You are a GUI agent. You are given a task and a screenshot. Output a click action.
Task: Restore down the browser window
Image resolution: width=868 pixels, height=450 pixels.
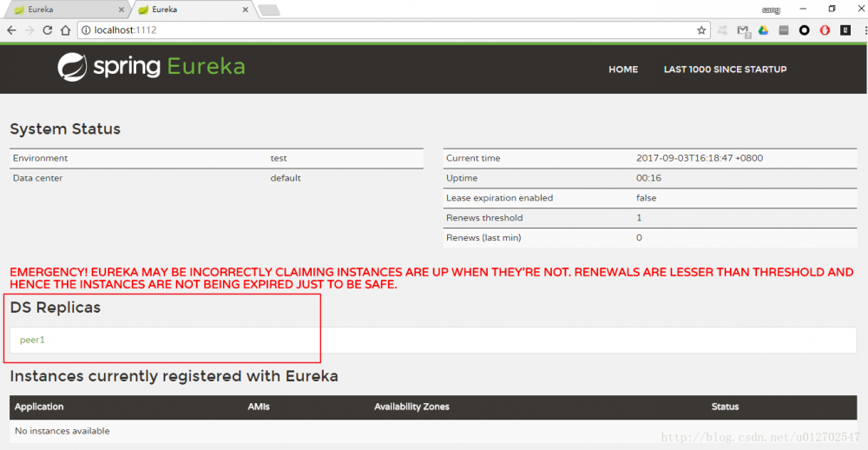832,9
